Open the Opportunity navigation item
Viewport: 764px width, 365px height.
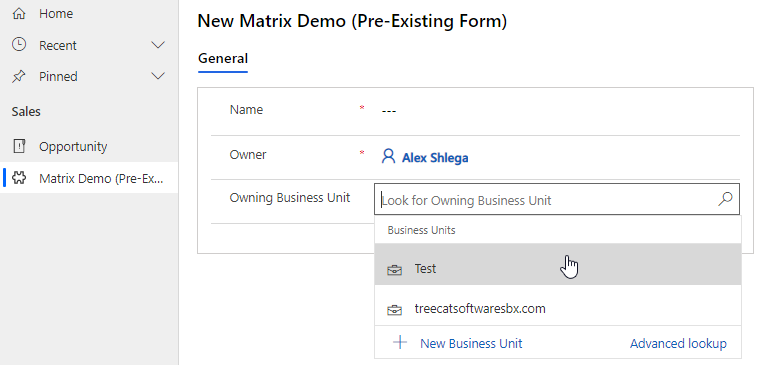tap(89, 146)
